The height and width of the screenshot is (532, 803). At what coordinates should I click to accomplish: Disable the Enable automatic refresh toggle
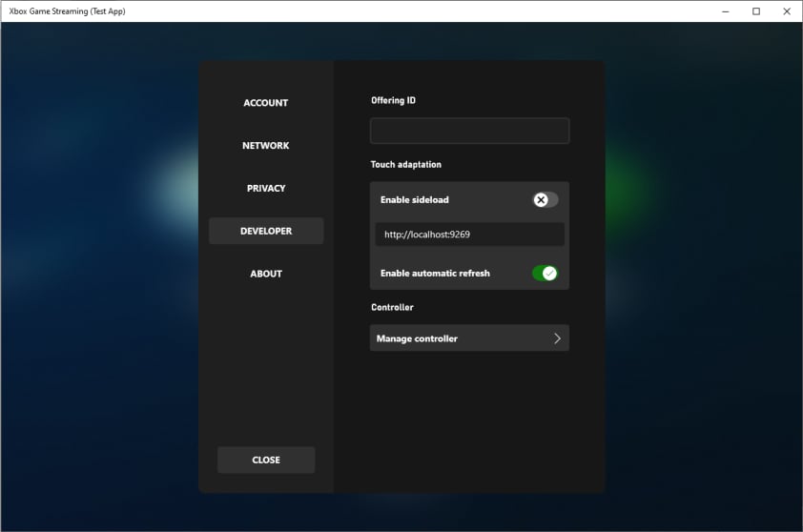[x=545, y=273]
